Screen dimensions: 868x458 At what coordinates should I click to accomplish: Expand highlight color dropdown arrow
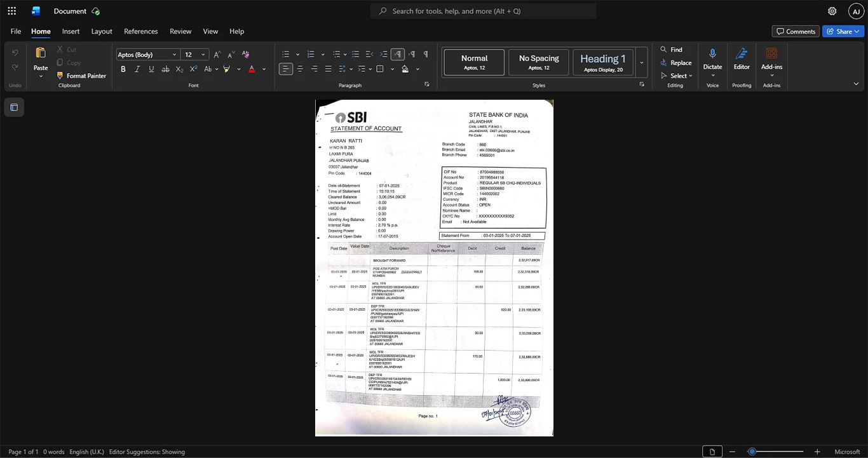[x=239, y=69]
